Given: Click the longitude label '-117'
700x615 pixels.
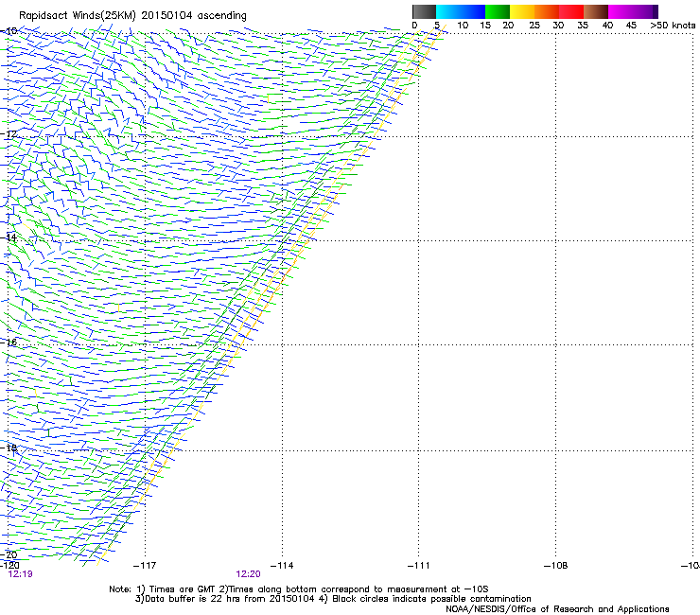Looking at the screenshot, I should tap(145, 566).
